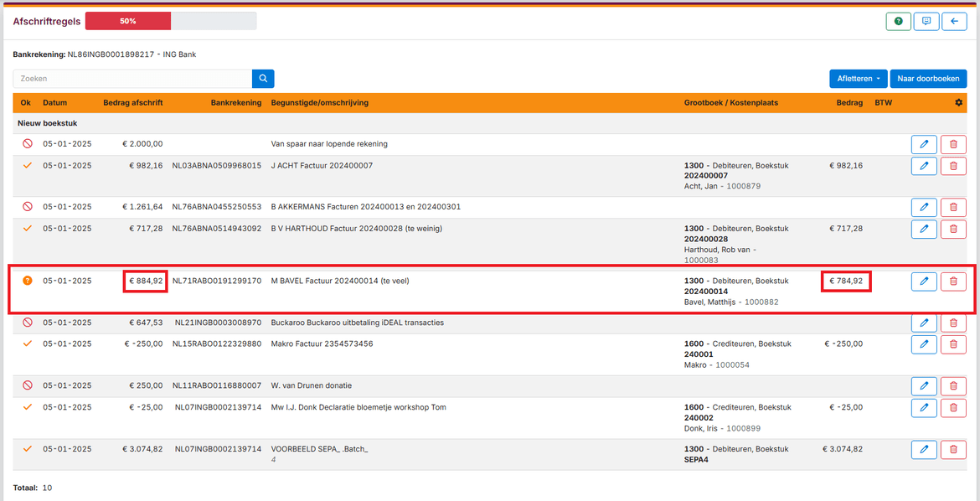Viewport: 980px width, 501px height.
Task: Edit the Buckaroo uitbetaling iDEAL row
Action: [x=924, y=323]
